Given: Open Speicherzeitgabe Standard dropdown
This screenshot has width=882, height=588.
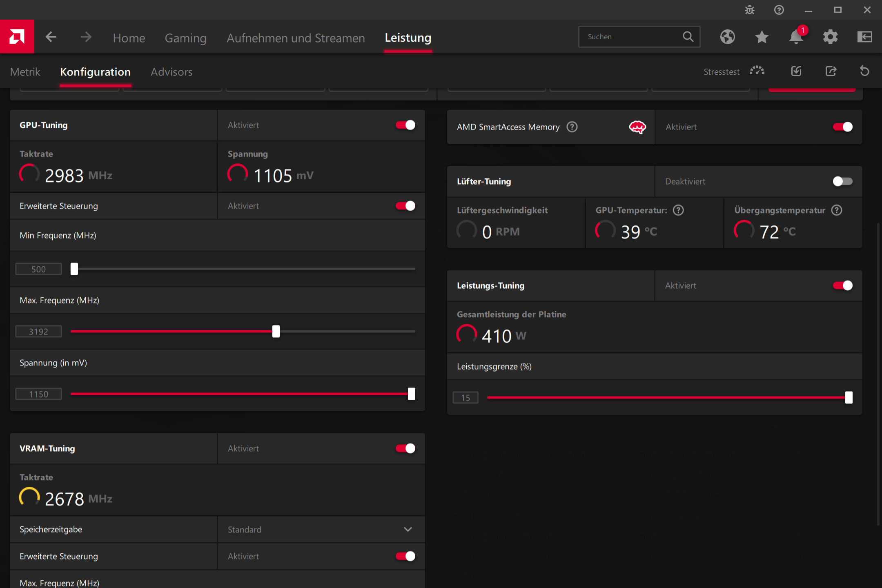Looking at the screenshot, I should 321,529.
